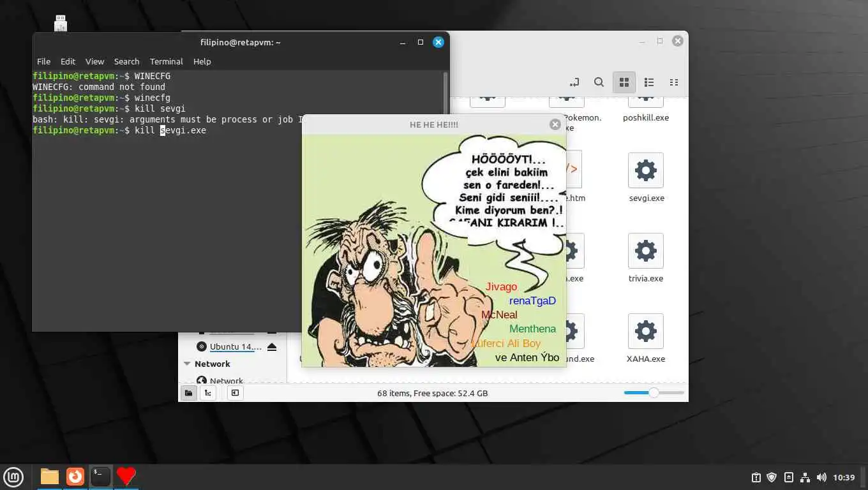Show places in the sidebar
The width and height of the screenshot is (868, 490).
tap(188, 393)
